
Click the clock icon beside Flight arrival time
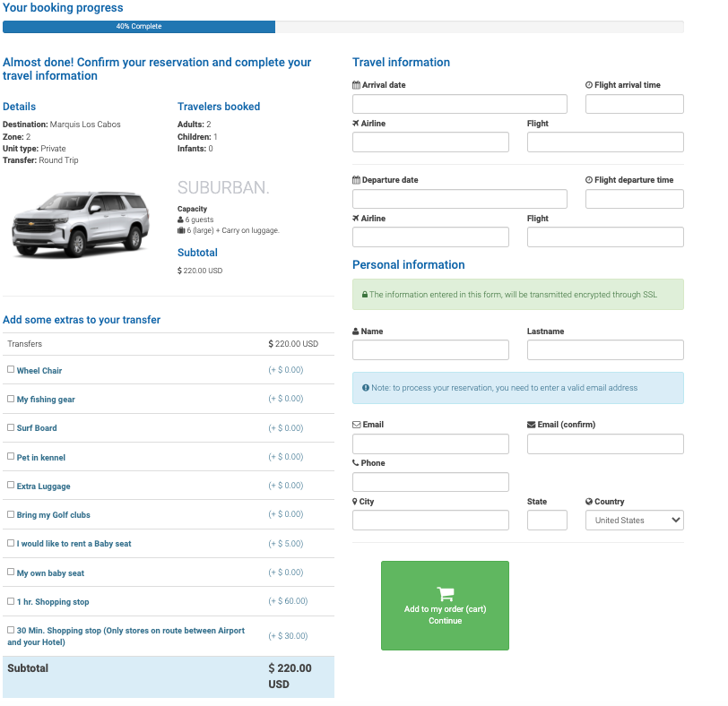(589, 86)
